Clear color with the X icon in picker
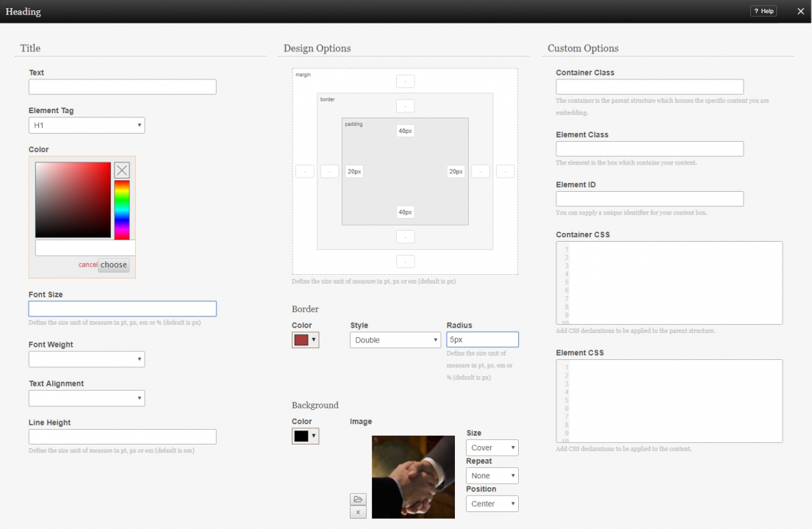 [122, 170]
